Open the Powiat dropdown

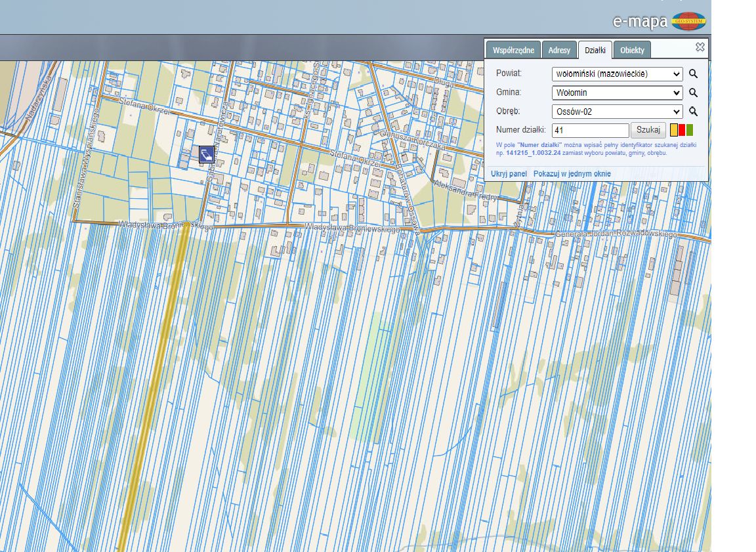(x=617, y=74)
